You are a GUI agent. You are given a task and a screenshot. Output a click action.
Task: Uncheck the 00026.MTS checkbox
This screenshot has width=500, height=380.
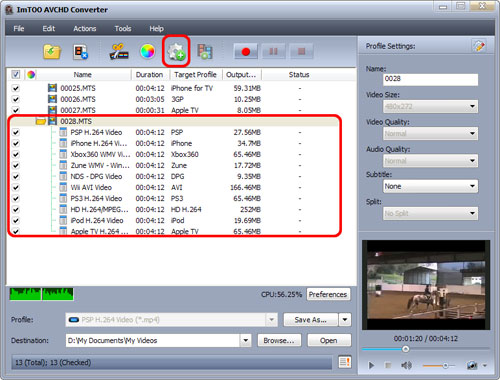click(16, 99)
